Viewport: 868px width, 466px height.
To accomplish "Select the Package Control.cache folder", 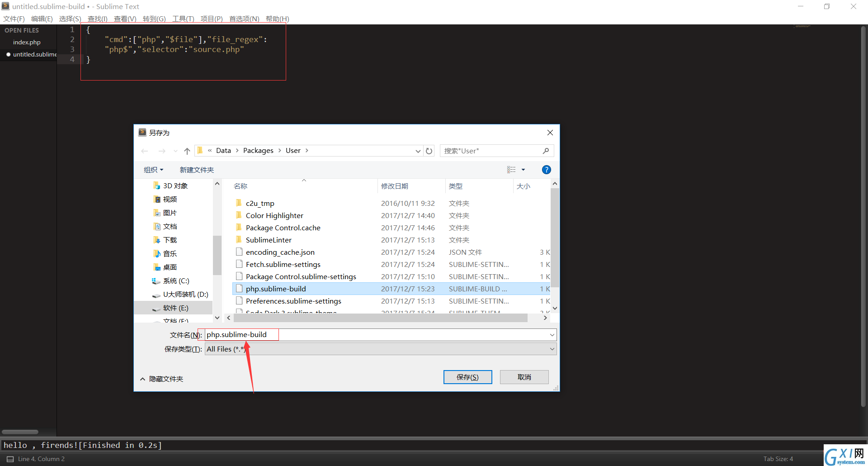I will (283, 228).
